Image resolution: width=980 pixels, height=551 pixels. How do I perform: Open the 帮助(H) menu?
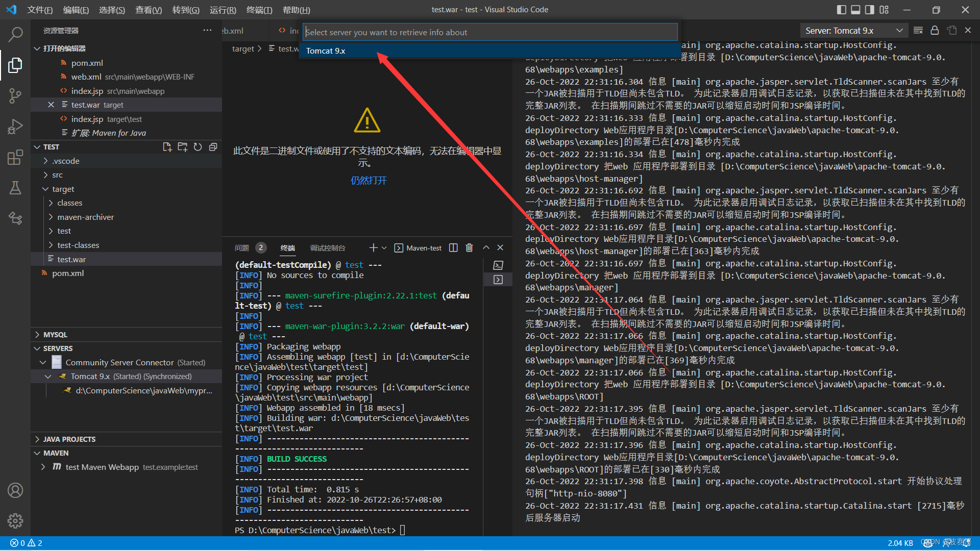pos(297,10)
